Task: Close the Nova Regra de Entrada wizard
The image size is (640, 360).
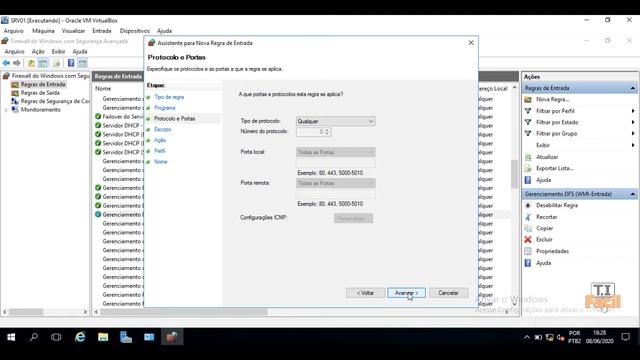Action: tap(471, 42)
